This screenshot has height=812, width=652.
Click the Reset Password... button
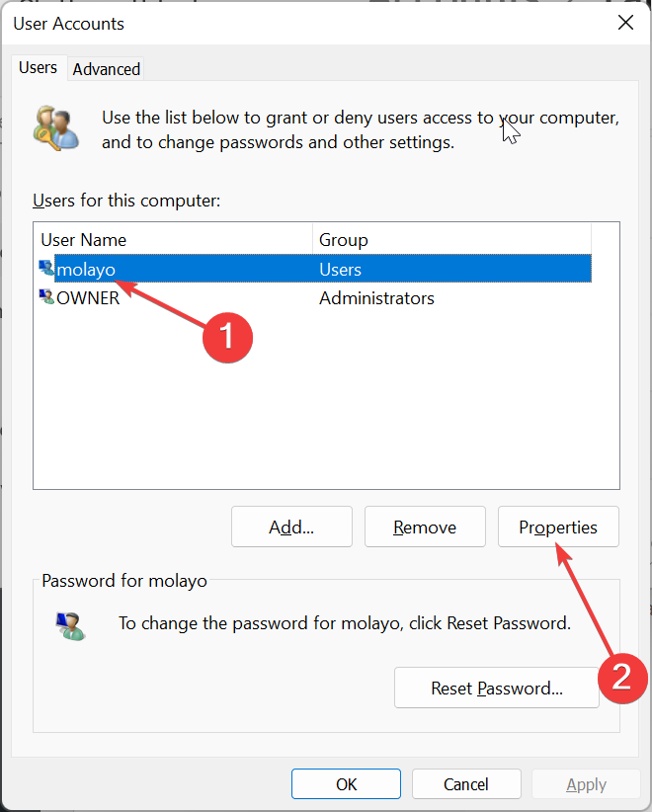[x=497, y=688]
